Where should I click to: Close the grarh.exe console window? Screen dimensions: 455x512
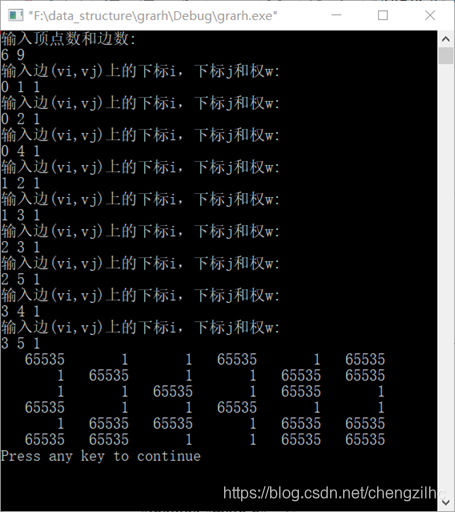coord(430,15)
